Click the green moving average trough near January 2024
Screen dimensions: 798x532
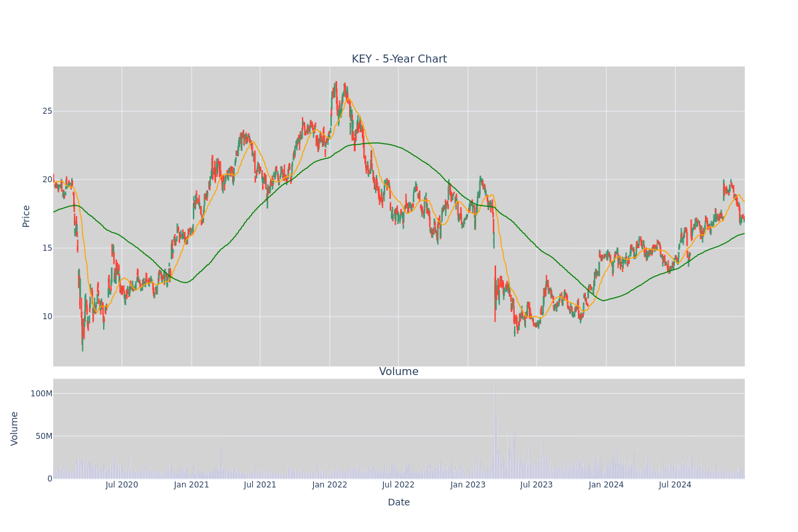pyautogui.click(x=603, y=301)
